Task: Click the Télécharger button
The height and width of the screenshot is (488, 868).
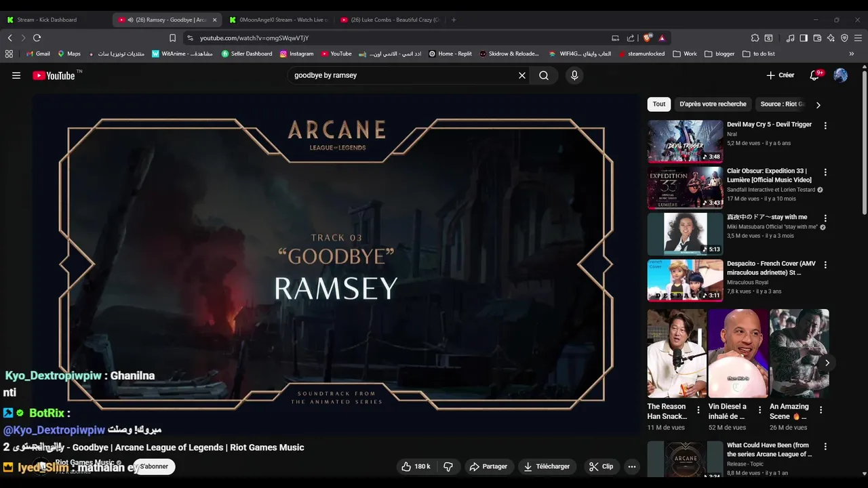Action: (x=547, y=466)
